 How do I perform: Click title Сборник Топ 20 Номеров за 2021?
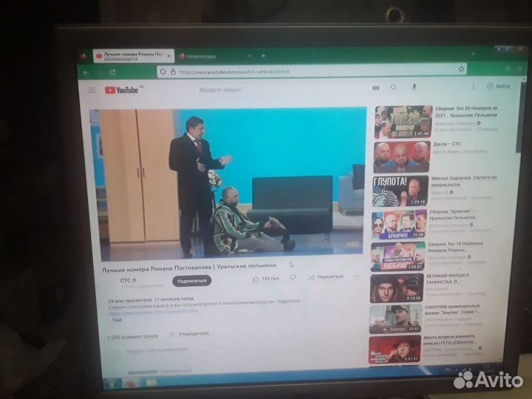(x=466, y=112)
